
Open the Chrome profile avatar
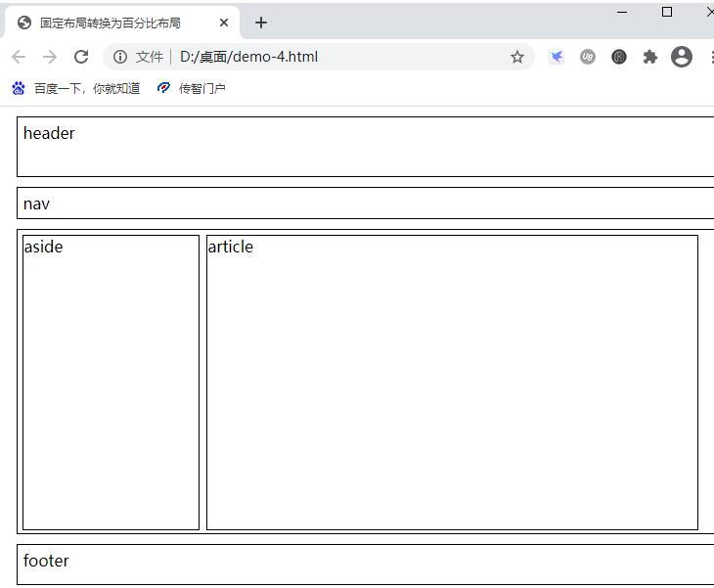(682, 57)
